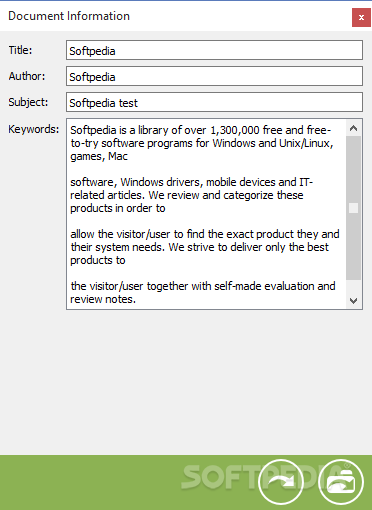Click the circular folder-with-arrow save icon
This screenshot has height=510, width=372.
(341, 482)
